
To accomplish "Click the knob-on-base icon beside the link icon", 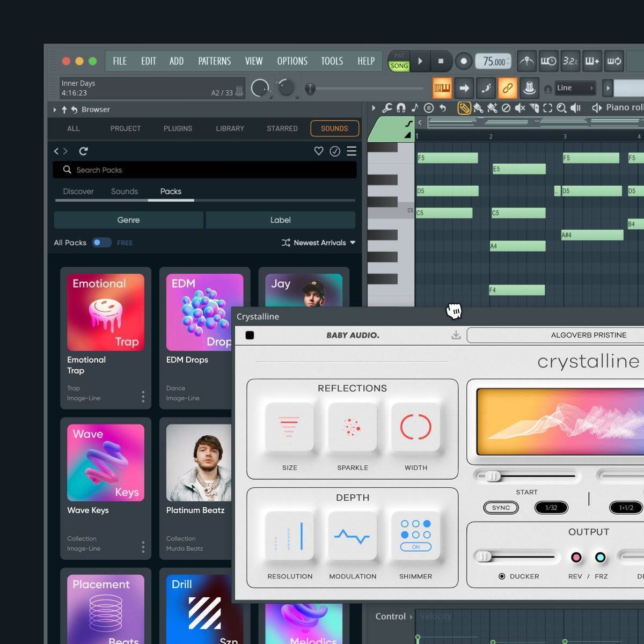I will click(x=529, y=87).
